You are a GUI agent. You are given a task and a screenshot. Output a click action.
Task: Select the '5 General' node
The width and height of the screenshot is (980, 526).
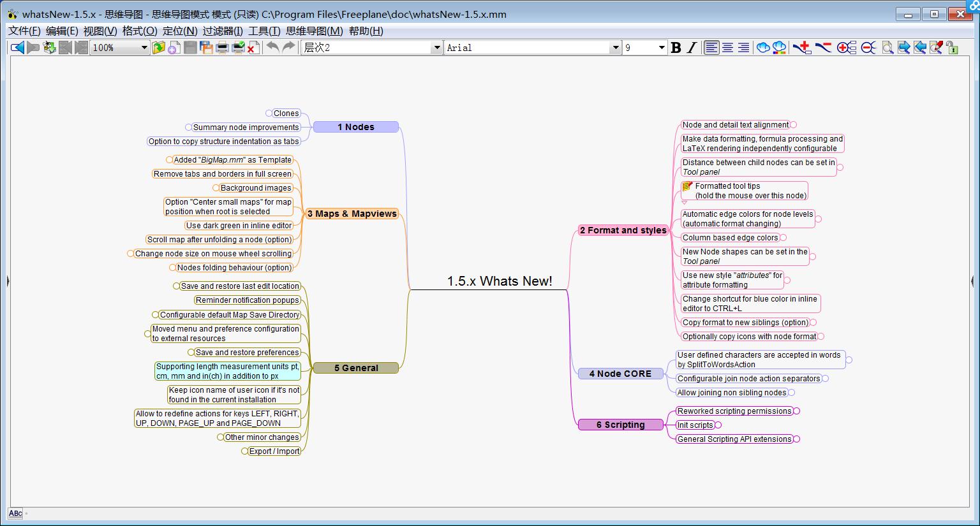356,368
